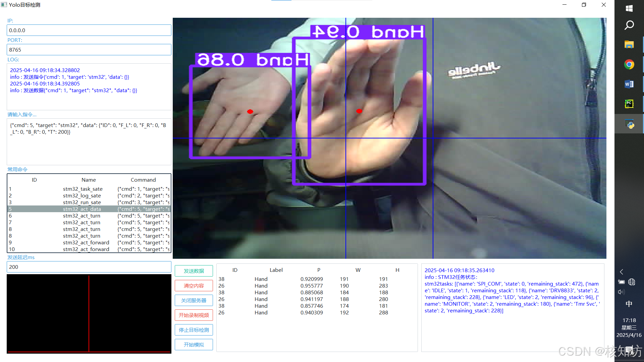The width and height of the screenshot is (644, 362).
Task: Toggle the Chinese input method indicator
Action: [x=629, y=304]
